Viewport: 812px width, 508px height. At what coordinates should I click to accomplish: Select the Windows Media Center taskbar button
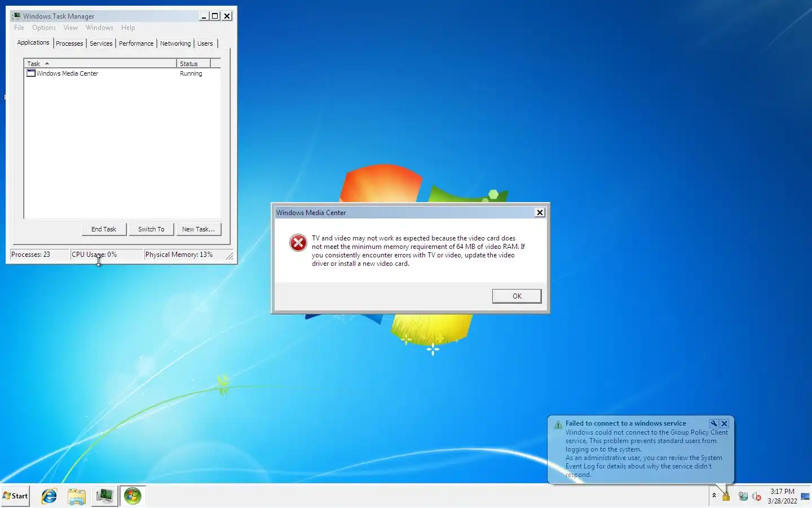(133, 496)
